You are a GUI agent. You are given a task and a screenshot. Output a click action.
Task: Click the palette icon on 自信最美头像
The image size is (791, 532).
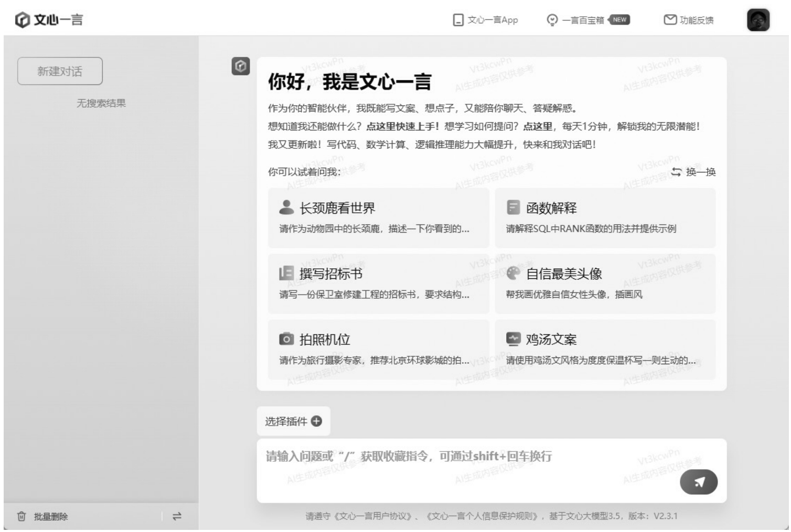pyautogui.click(x=513, y=273)
